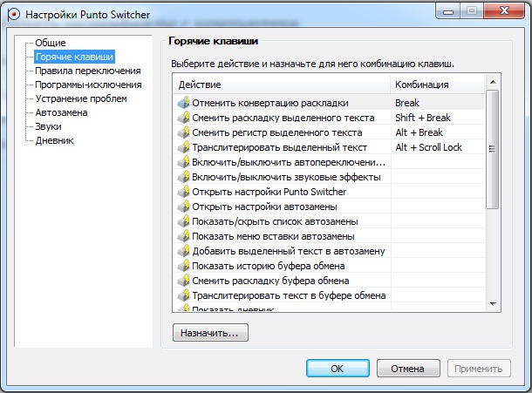Click the Отмена button

[x=408, y=369]
